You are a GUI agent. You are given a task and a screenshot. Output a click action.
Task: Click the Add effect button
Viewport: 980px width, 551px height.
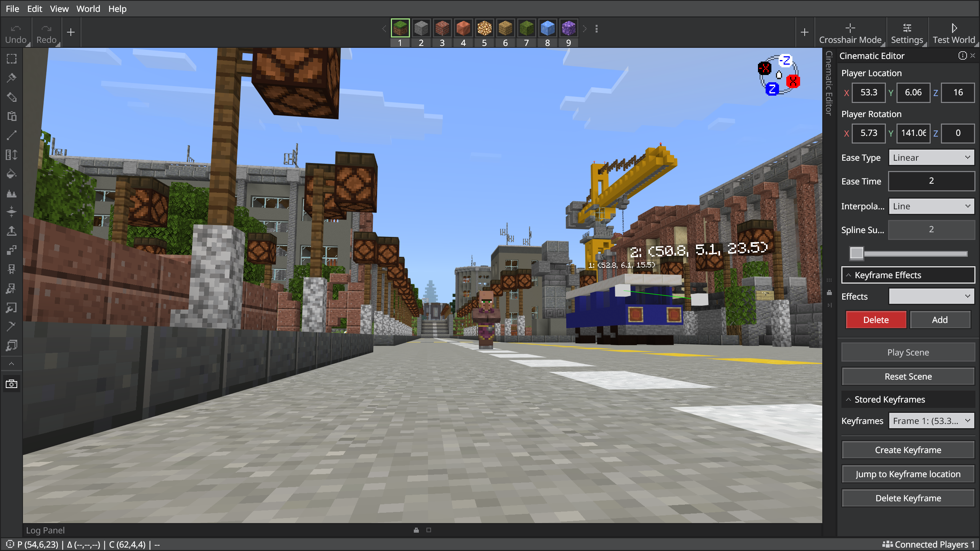(940, 320)
